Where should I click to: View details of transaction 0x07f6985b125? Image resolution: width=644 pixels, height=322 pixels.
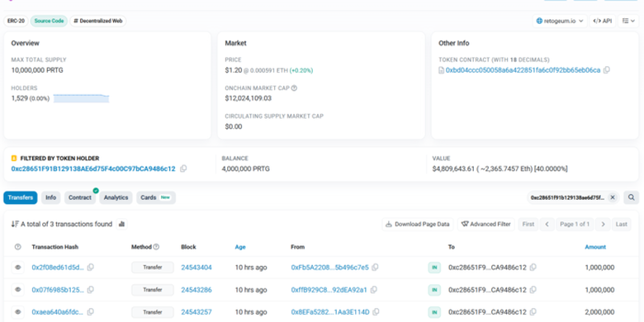coord(17,290)
